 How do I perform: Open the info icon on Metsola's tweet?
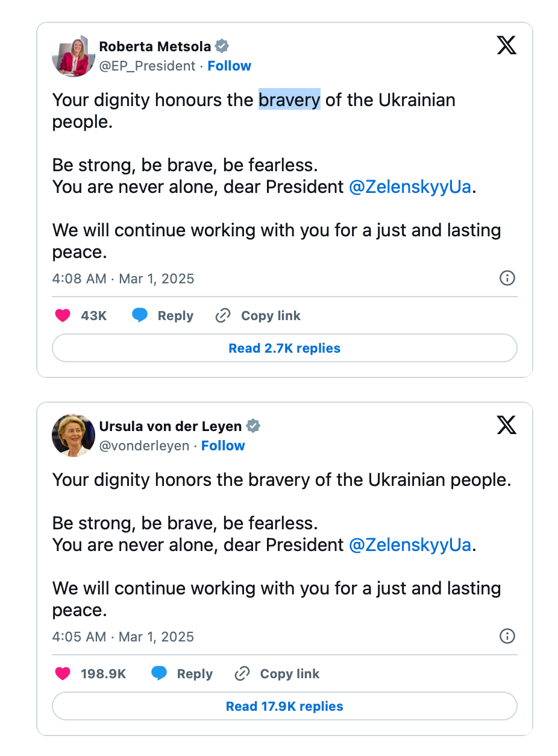[x=507, y=278]
